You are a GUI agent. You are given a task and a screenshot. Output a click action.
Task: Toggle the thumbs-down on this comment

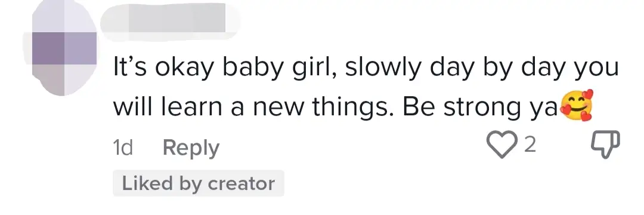(605, 145)
